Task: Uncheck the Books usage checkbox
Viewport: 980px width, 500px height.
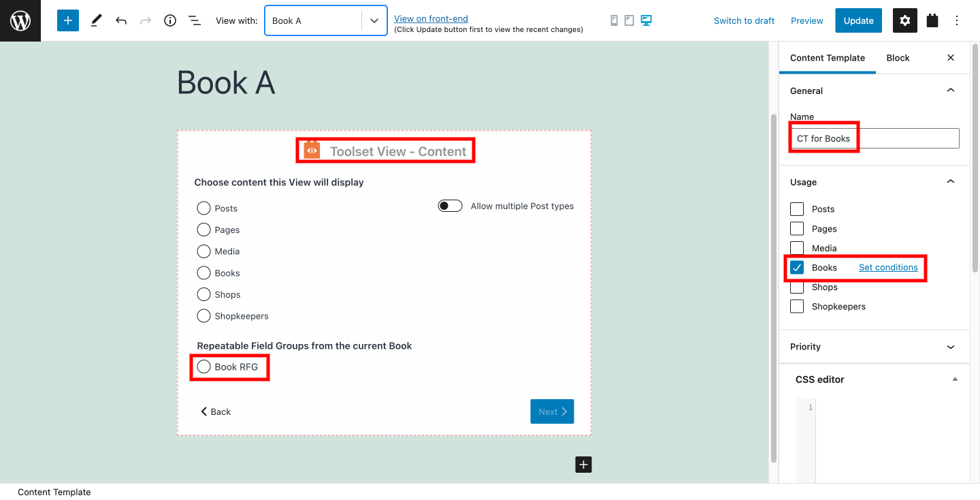Action: point(797,268)
